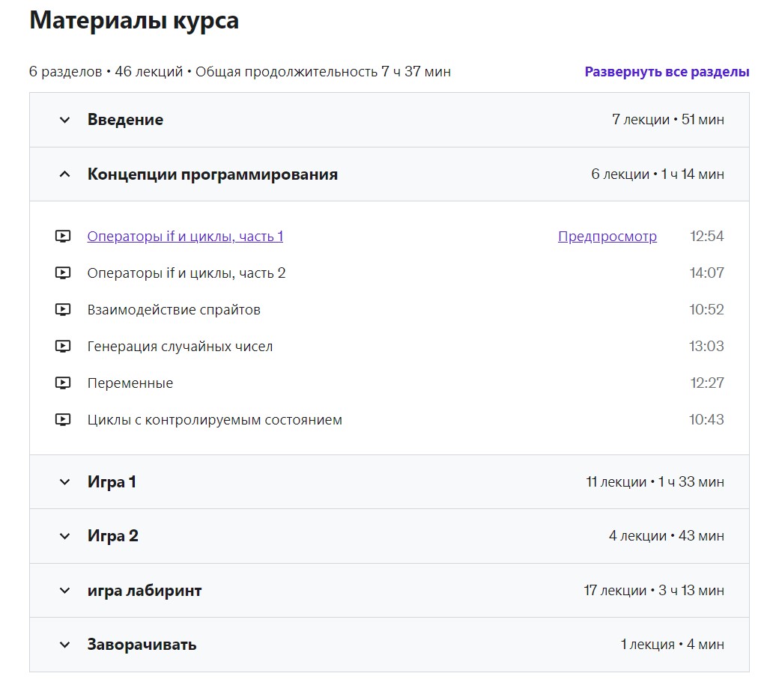The width and height of the screenshot is (770, 700).
Task: Open the Развернуть все разделы link
Action: tap(665, 72)
